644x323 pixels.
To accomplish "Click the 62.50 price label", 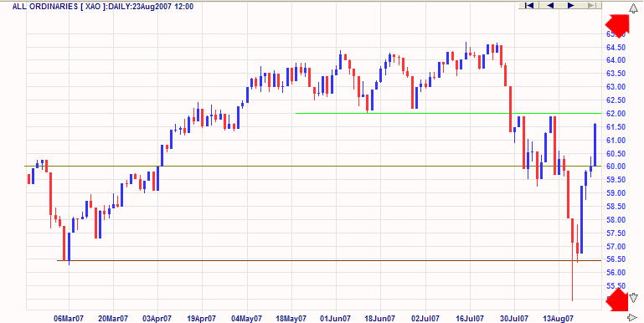I will (616, 100).
